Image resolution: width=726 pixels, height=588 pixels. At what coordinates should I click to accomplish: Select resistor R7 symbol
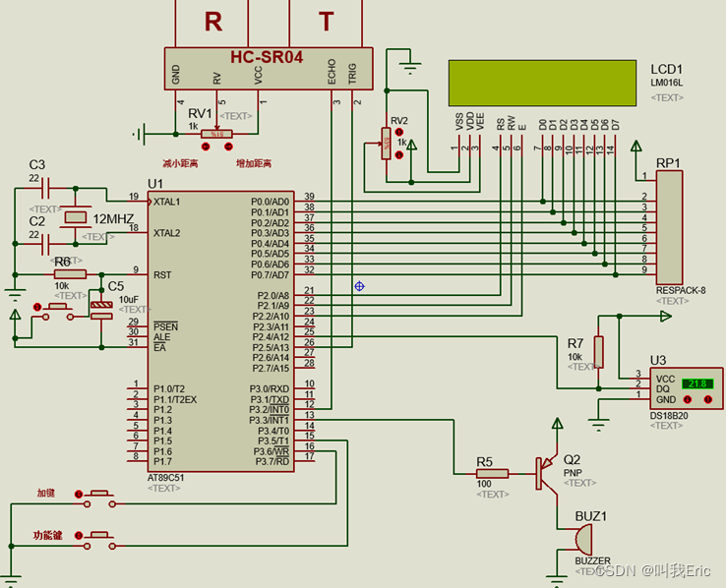[599, 352]
